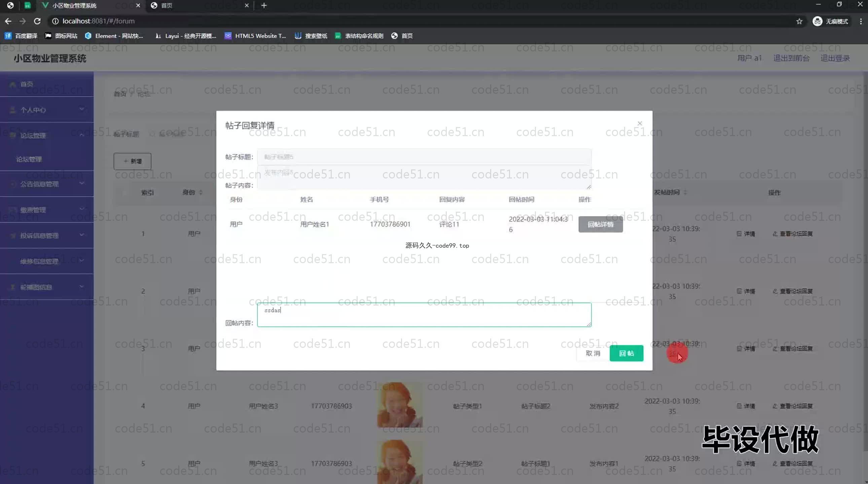Expand 缴费管理 sidebar menu

47,210
